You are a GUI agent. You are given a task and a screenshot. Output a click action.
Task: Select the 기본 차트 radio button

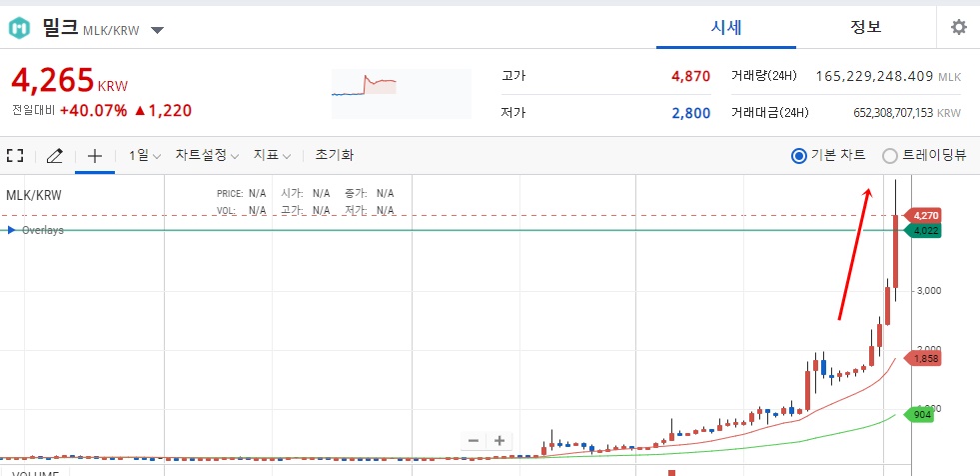point(799,156)
